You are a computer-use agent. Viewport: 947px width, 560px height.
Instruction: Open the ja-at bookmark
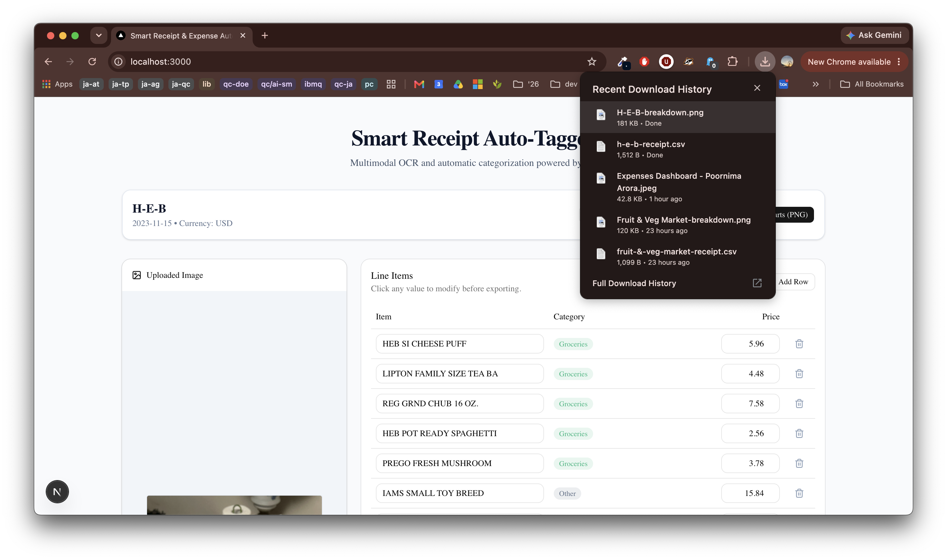[x=91, y=84]
